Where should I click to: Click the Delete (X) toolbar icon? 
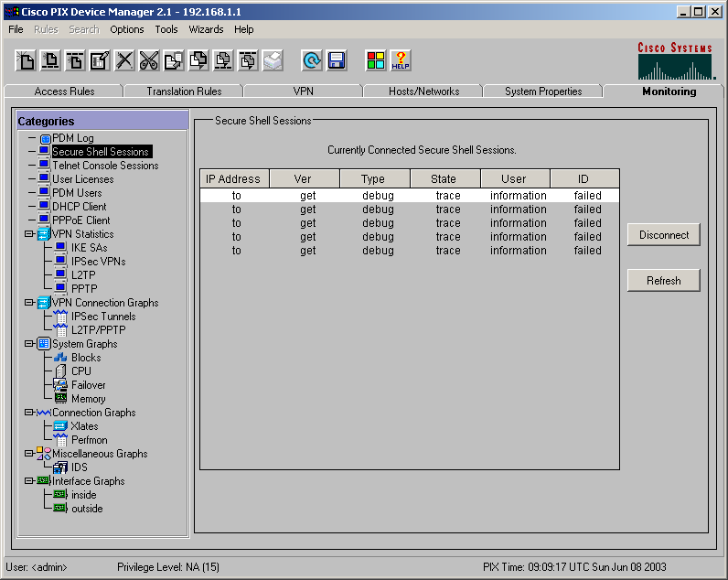pyautogui.click(x=124, y=60)
